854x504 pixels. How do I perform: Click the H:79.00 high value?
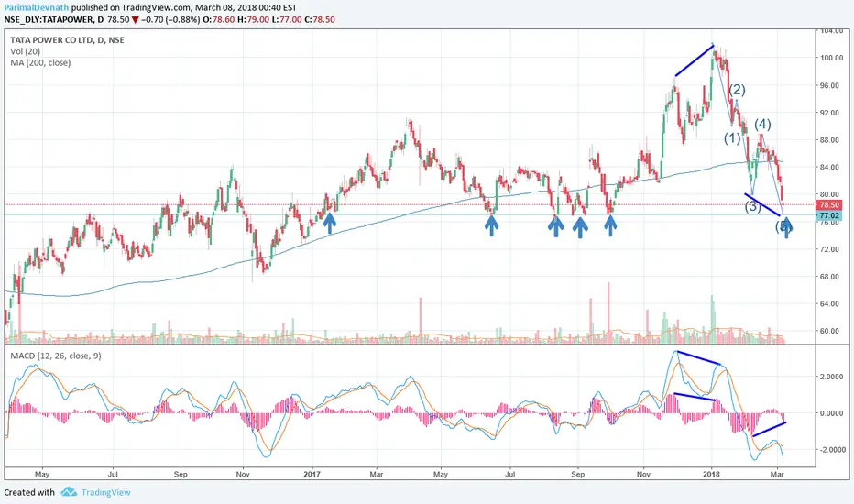[253, 19]
